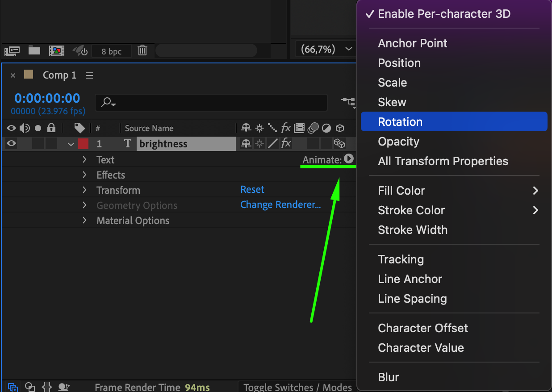
Task: Expand the Transform property group
Action: (84, 190)
